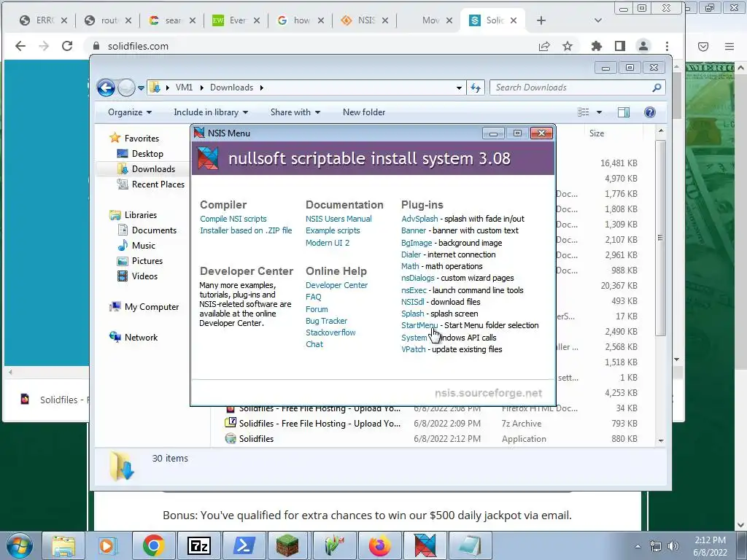The image size is (747, 560).
Task: Click the Explorer forward arrow button
Action: 126,87
